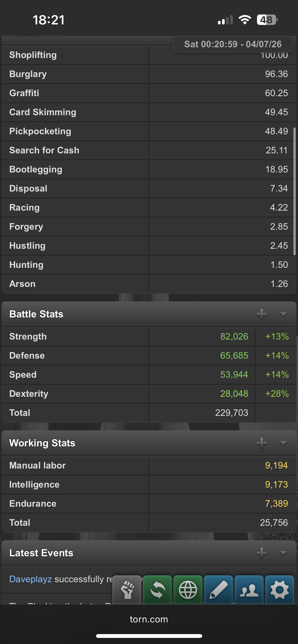
Task: Tap the torn.com address bar
Action: coord(149,619)
